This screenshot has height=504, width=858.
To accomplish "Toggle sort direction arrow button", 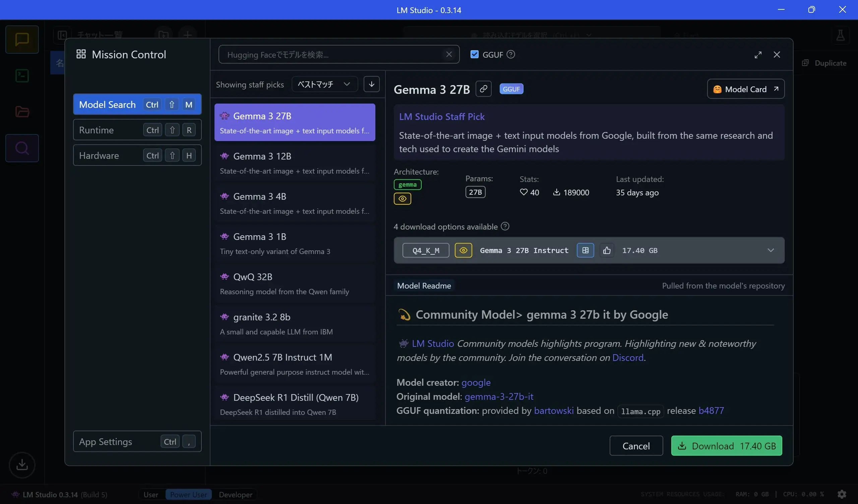I will point(371,84).
